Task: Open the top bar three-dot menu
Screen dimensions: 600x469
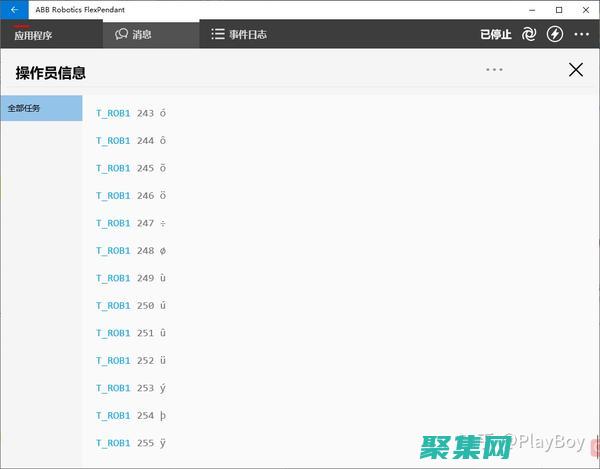Action: tap(582, 34)
